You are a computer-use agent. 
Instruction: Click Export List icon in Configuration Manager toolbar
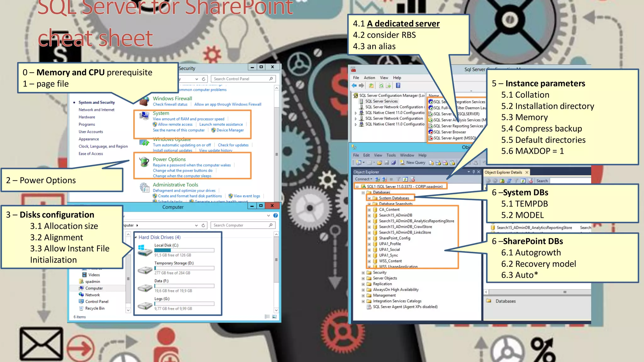(388, 85)
